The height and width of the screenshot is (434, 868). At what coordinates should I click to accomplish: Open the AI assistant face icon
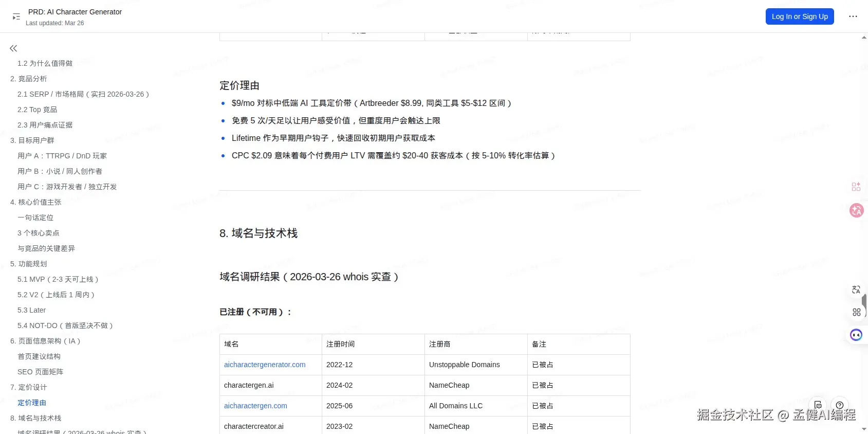856,335
